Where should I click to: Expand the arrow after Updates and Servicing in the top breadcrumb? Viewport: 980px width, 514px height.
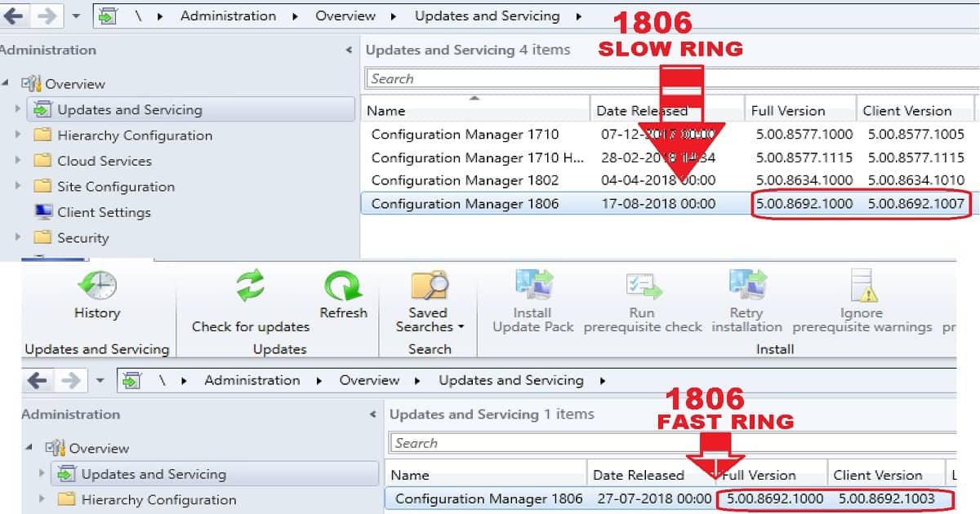coord(579,16)
